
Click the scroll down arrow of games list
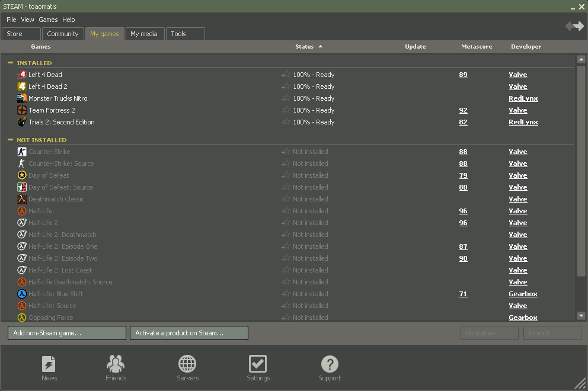pos(581,316)
